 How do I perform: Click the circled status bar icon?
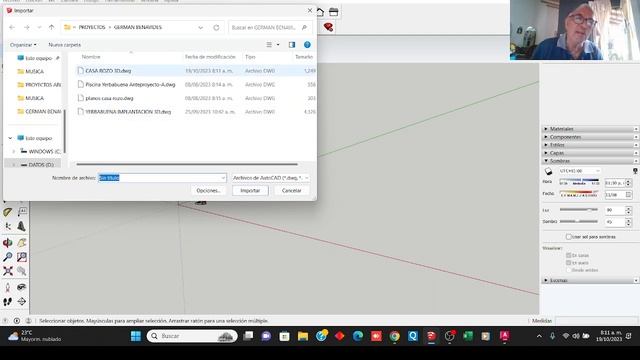pyautogui.click(x=17, y=321)
